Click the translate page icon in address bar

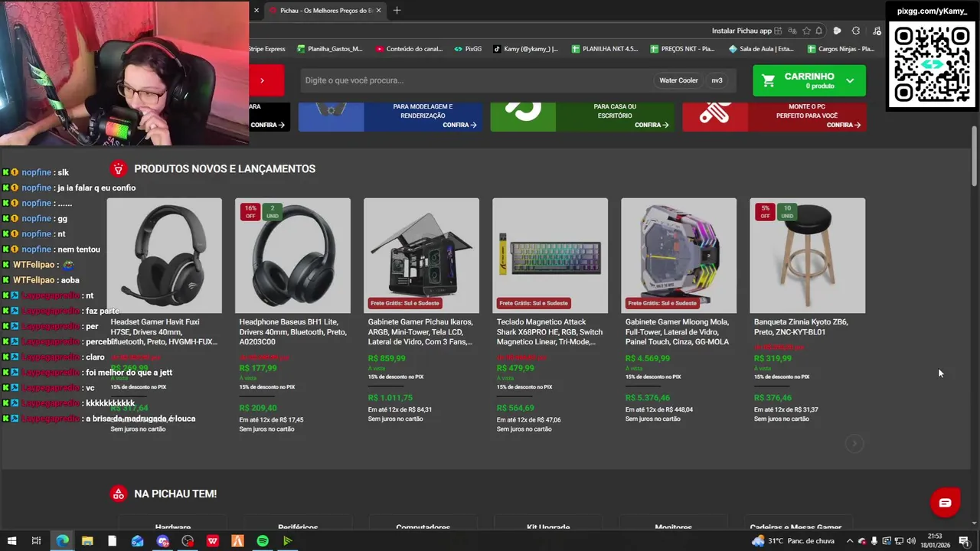[x=792, y=31]
